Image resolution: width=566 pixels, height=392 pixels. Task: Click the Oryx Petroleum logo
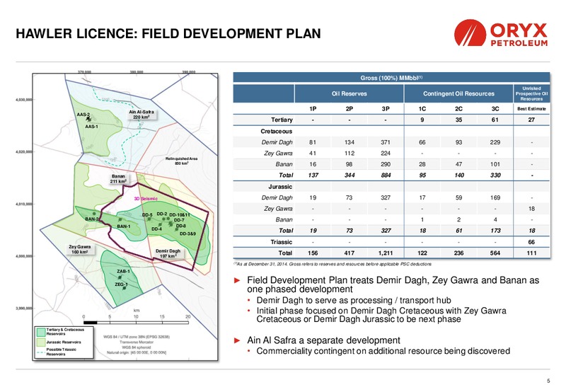tap(501, 33)
